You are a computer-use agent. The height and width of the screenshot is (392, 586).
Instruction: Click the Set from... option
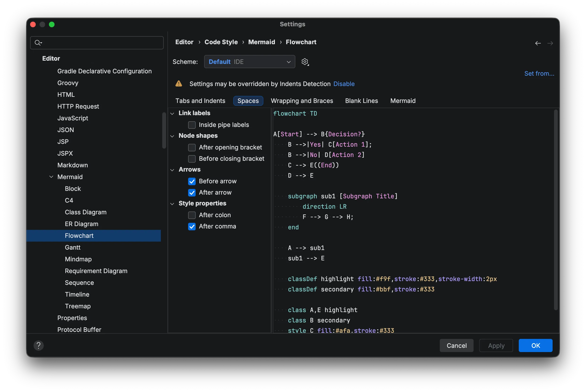click(x=539, y=73)
